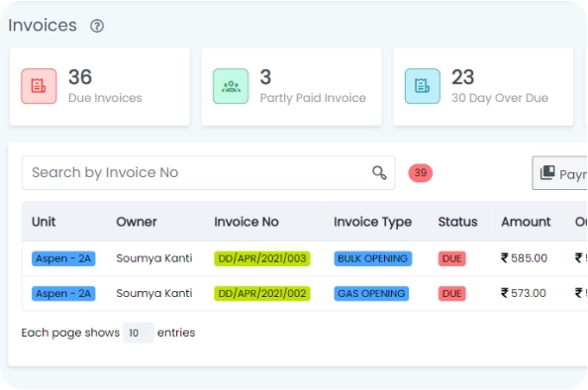Click DUE status of the ₹585.00 invoice
This screenshot has height=390, width=588.
point(451,258)
